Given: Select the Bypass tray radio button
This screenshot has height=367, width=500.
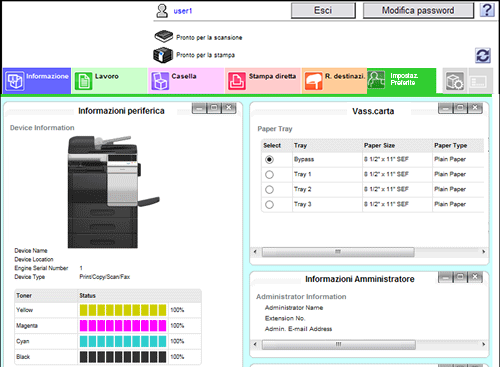Looking at the screenshot, I should coord(269,159).
